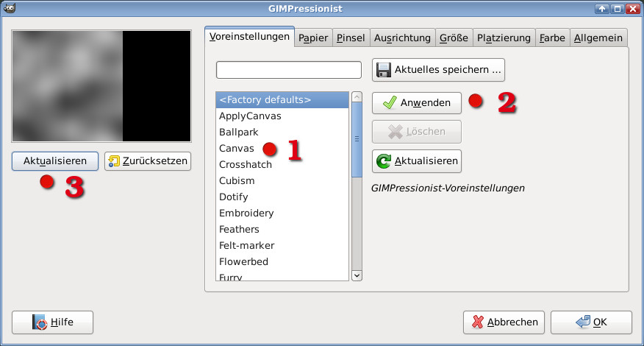644x346 pixels.
Task: Click the GIMP icon in the title bar
Action: click(8, 8)
